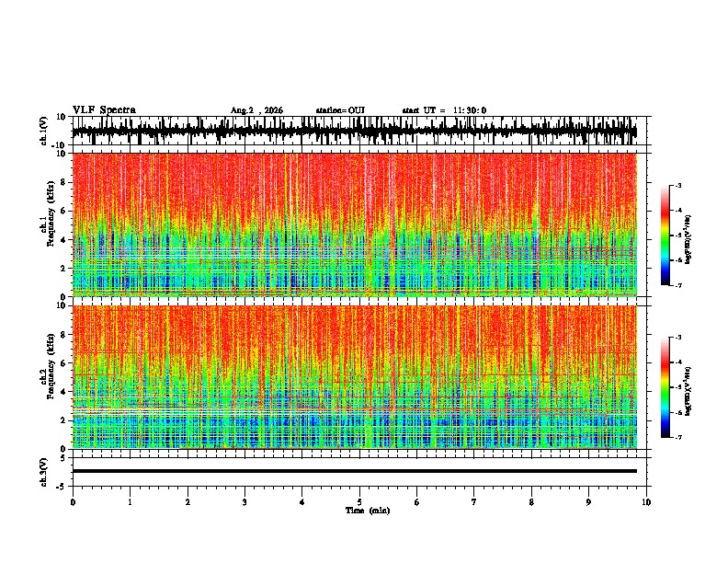This screenshot has width=728, height=563.
Task: Click the "station=OUI" header text
Action: [x=340, y=110]
